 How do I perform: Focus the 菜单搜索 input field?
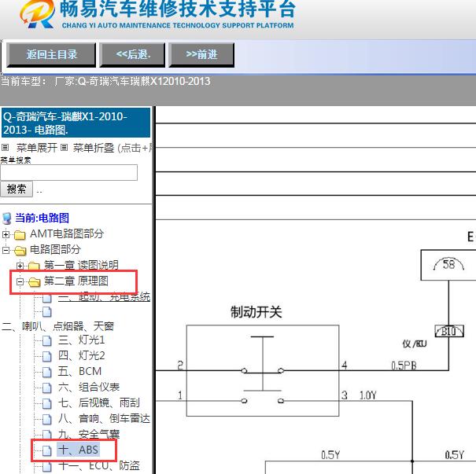(69, 173)
